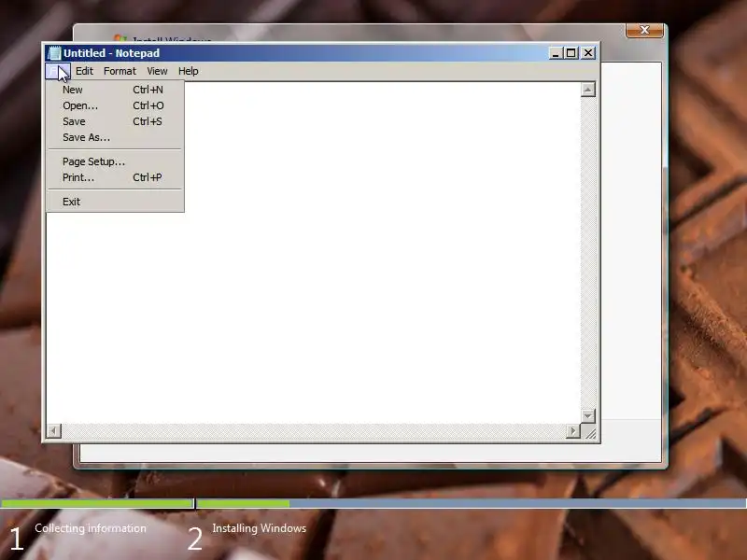Select Save As... in the File menu
Screen dimensions: 747x560
pos(114,137)
